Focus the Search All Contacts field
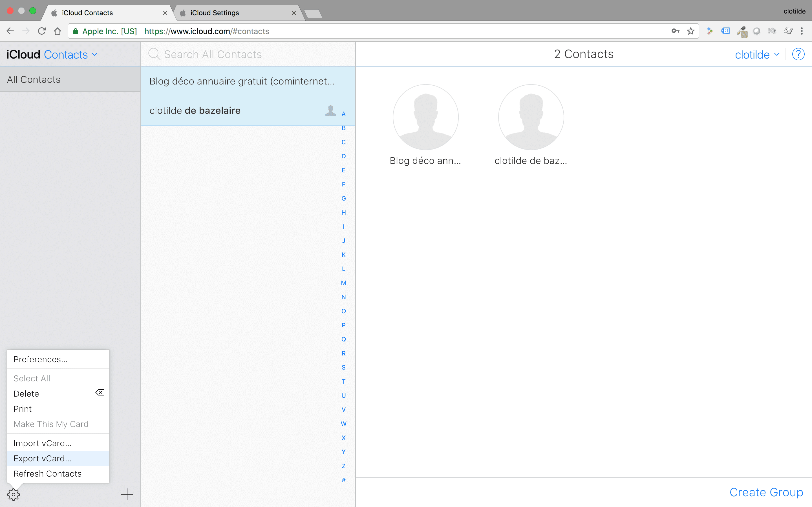This screenshot has width=812, height=507. click(248, 54)
